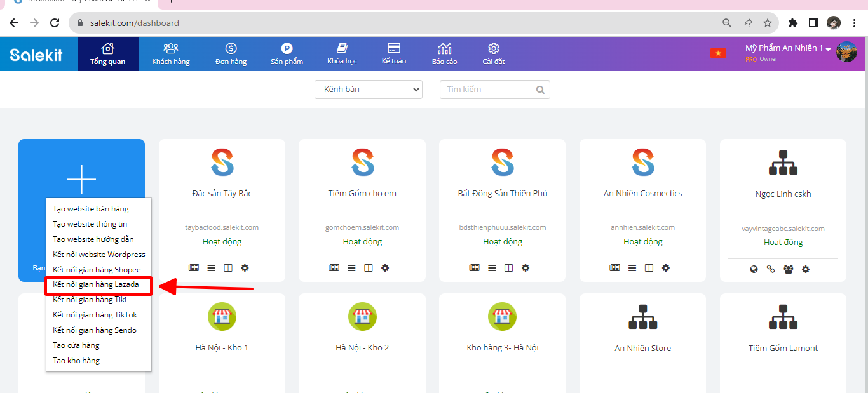Click the Hà Nội - Kho 1 store icon
868x393 pixels.
point(222,316)
